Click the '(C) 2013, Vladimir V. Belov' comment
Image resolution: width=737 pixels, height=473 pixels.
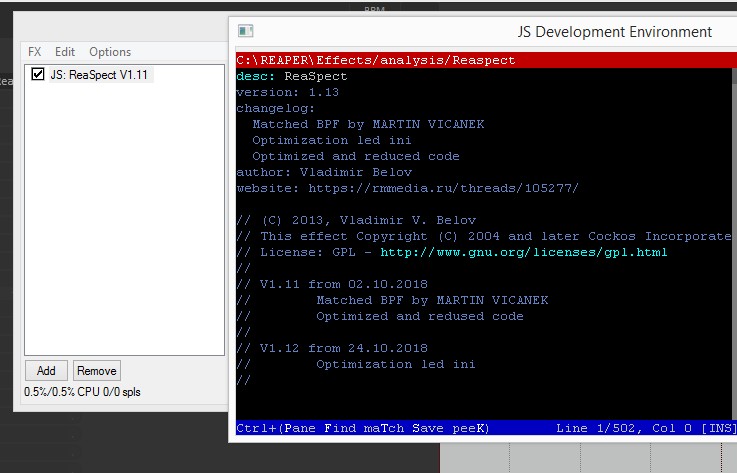click(x=356, y=220)
